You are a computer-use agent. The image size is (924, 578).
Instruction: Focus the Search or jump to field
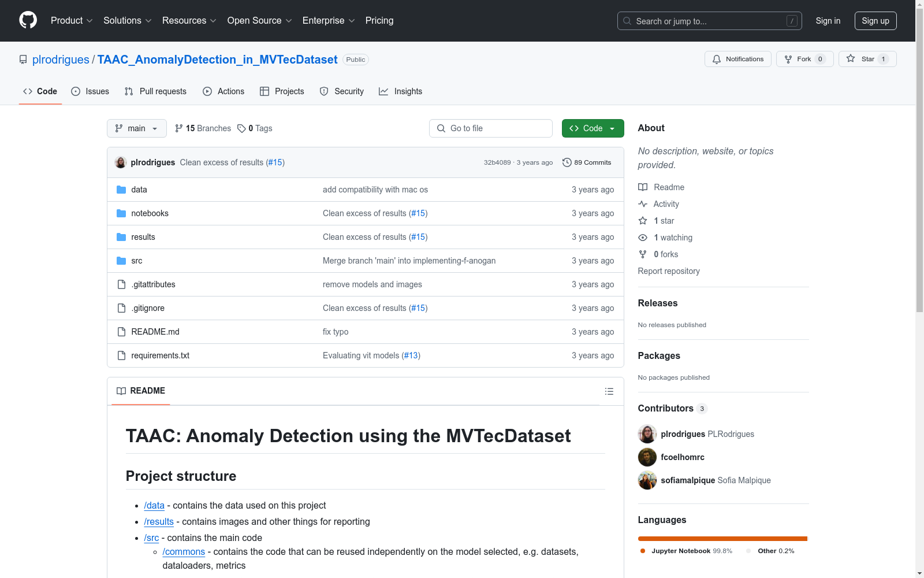710,21
